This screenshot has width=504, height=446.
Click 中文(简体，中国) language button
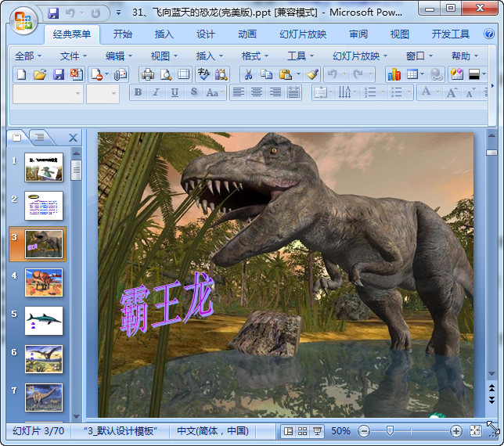(x=213, y=431)
